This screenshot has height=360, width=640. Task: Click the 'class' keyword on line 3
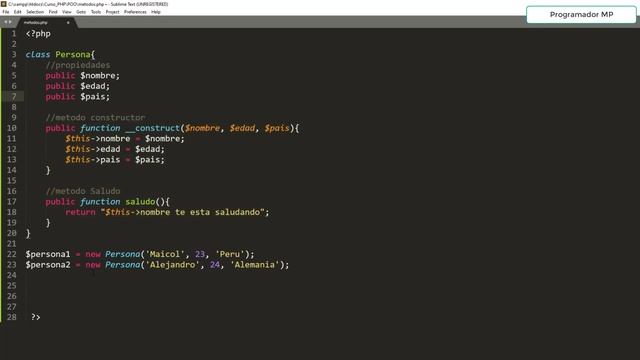pyautogui.click(x=38, y=55)
